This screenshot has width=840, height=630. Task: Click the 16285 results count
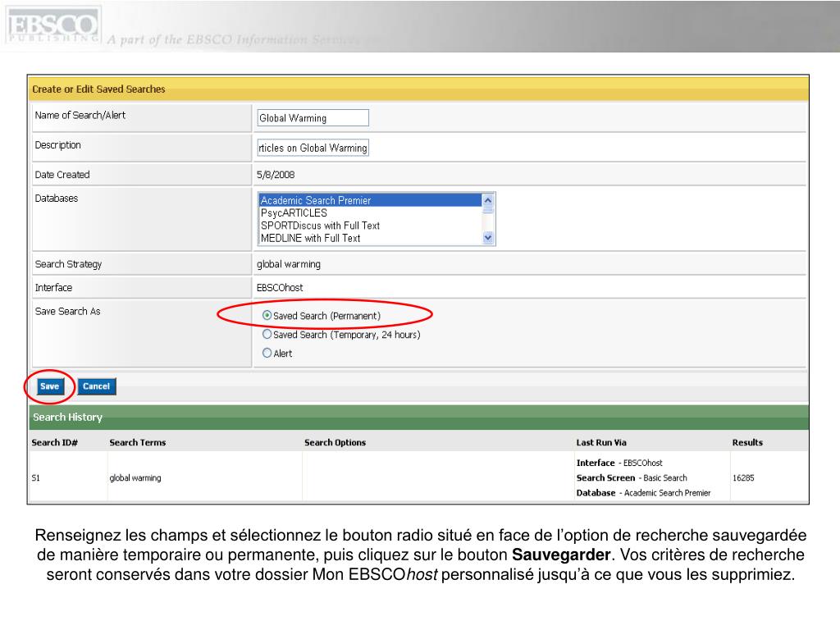743,478
